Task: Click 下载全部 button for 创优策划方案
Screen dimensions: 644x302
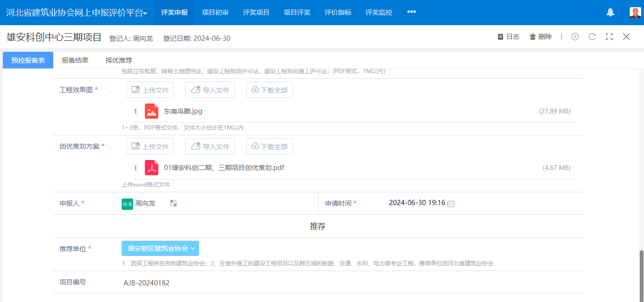Action: coord(269,146)
